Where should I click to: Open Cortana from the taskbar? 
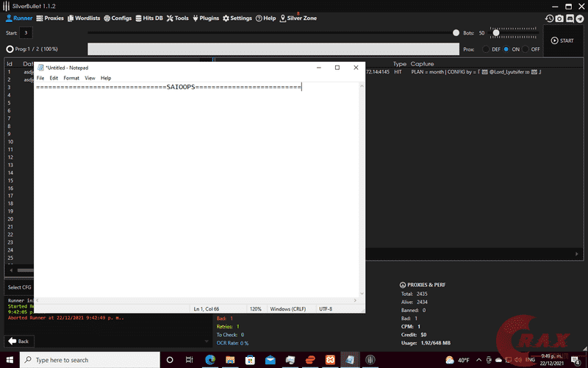(x=170, y=360)
